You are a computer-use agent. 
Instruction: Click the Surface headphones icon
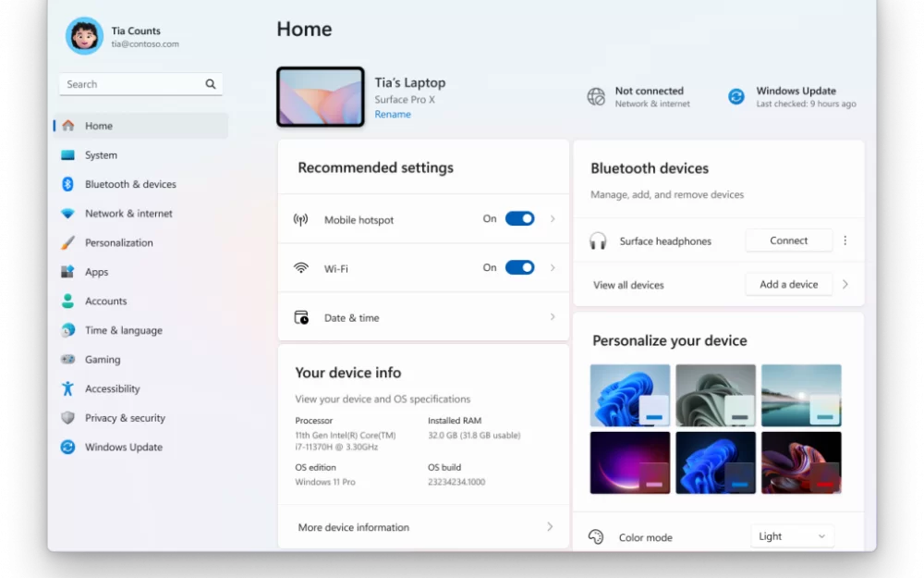coord(598,240)
